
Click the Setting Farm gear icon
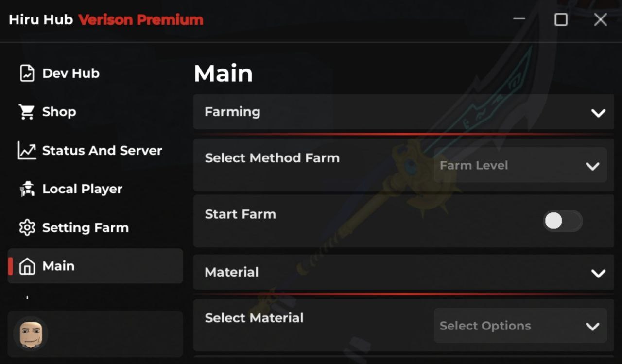coord(27,227)
